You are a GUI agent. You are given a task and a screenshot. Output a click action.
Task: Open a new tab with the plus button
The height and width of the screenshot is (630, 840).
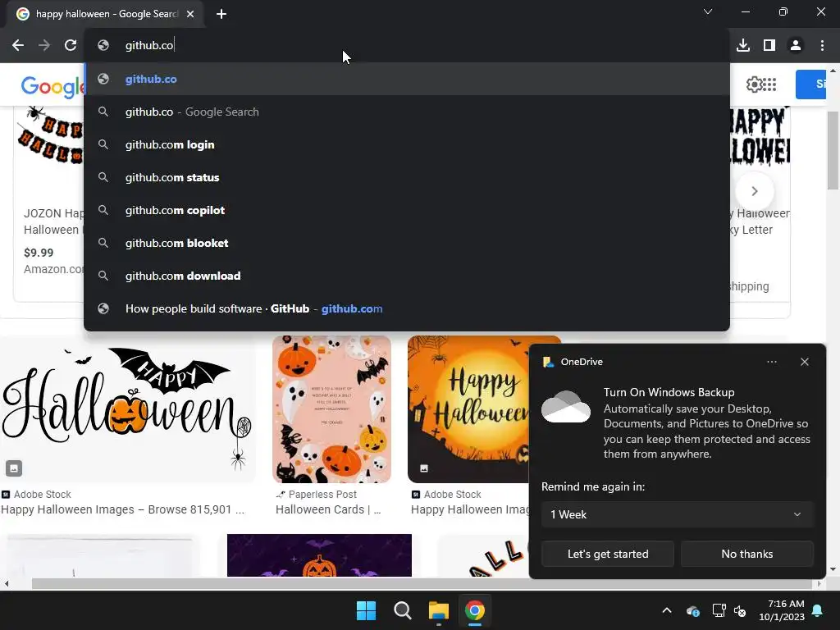221,14
